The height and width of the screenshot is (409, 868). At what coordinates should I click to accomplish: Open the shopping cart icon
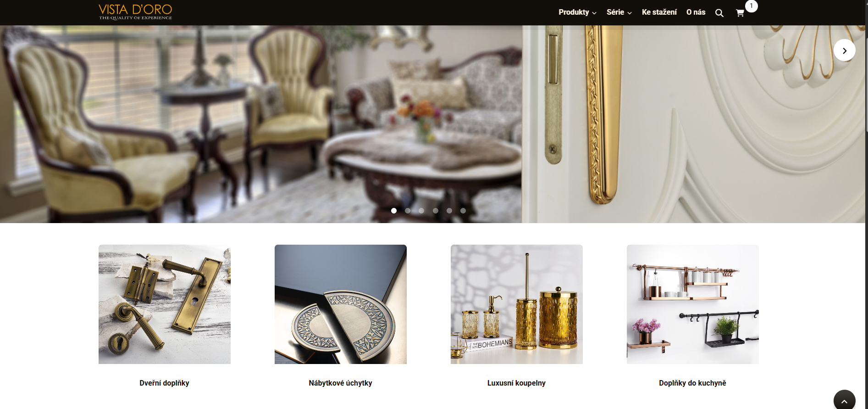coord(740,13)
